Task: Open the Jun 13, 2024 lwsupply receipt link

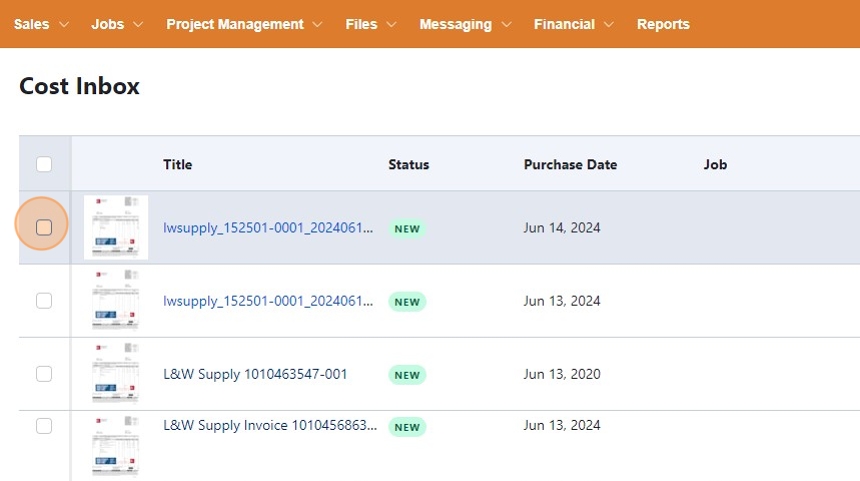Action: click(x=269, y=301)
